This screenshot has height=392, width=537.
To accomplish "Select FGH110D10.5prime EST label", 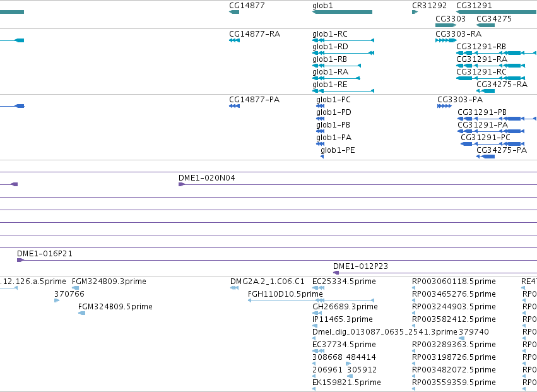I will (x=285, y=294).
